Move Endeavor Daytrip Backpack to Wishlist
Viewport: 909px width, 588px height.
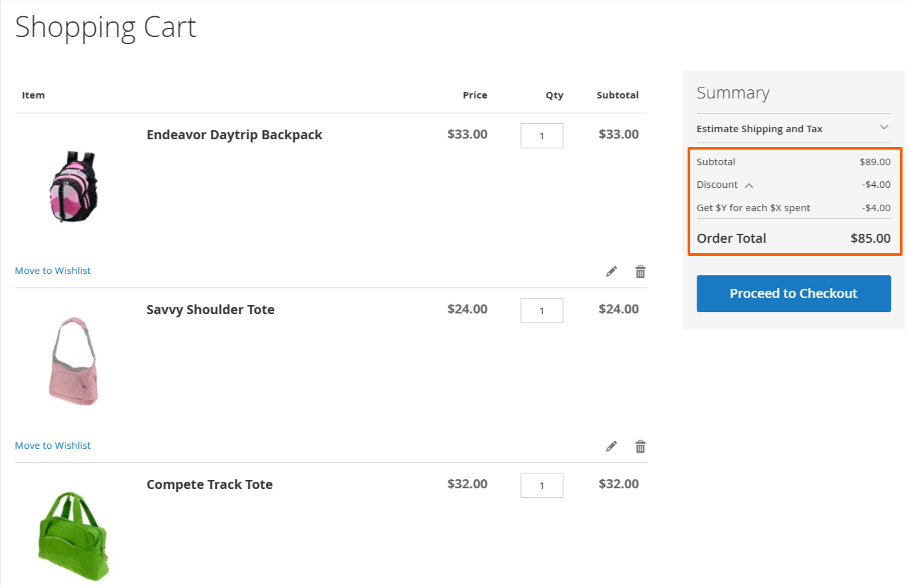click(53, 271)
